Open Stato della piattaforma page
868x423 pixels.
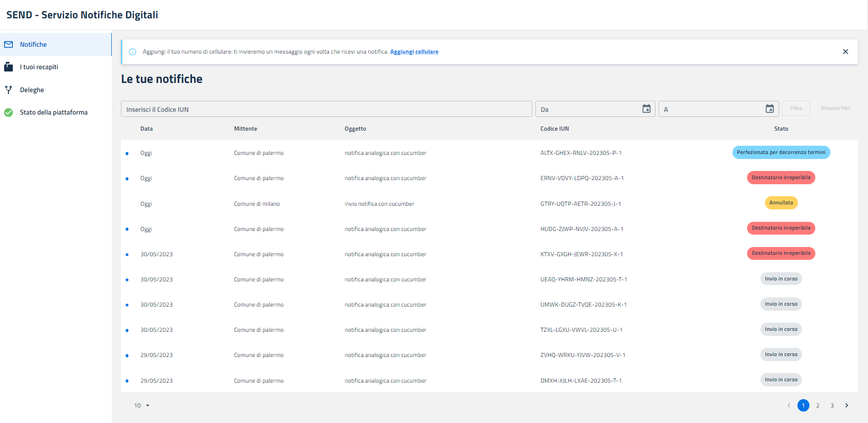tap(54, 112)
